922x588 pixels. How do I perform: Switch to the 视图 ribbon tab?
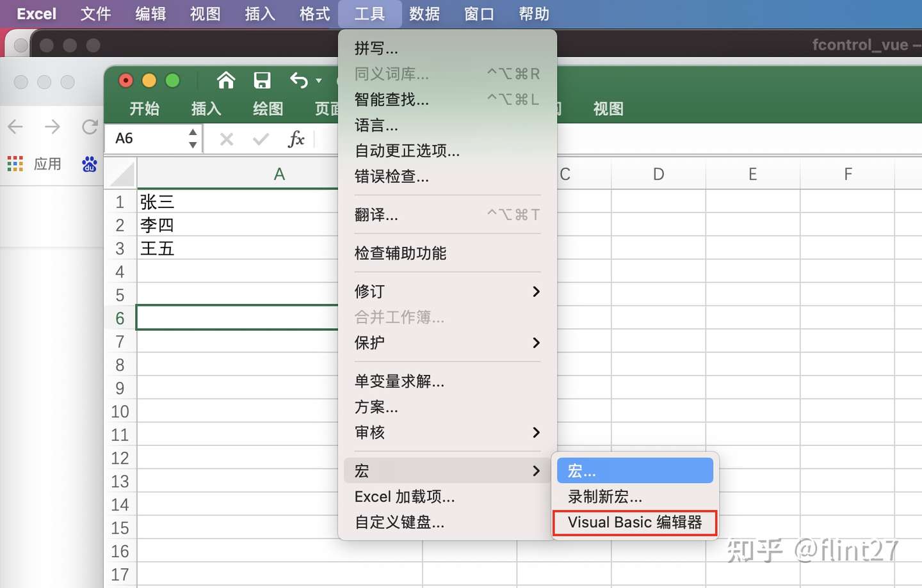tap(608, 109)
